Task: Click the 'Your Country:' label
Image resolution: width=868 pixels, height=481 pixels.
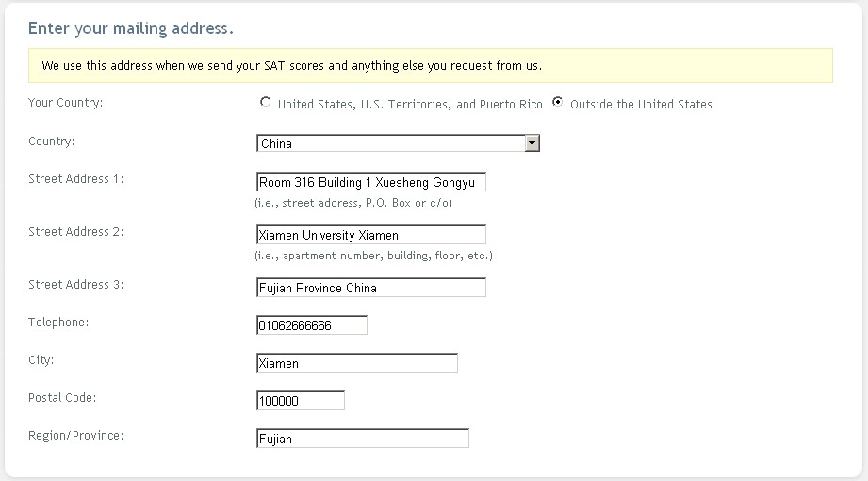Action: click(x=66, y=103)
